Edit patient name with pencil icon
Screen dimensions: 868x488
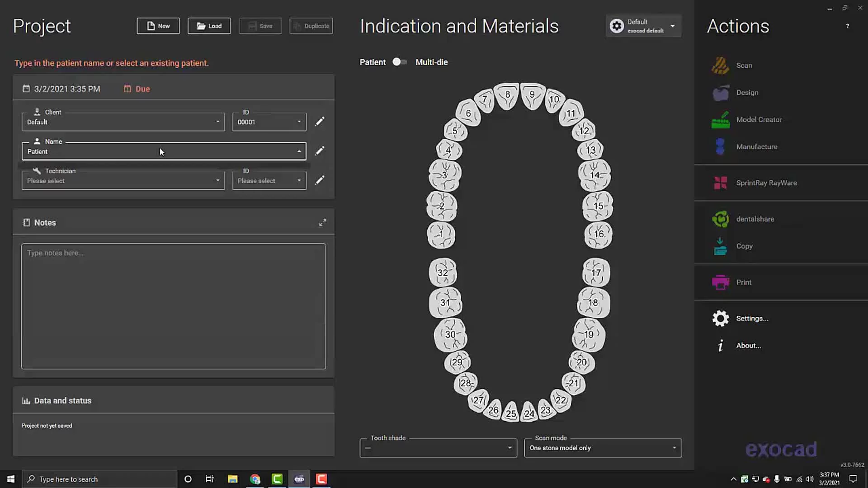(320, 151)
